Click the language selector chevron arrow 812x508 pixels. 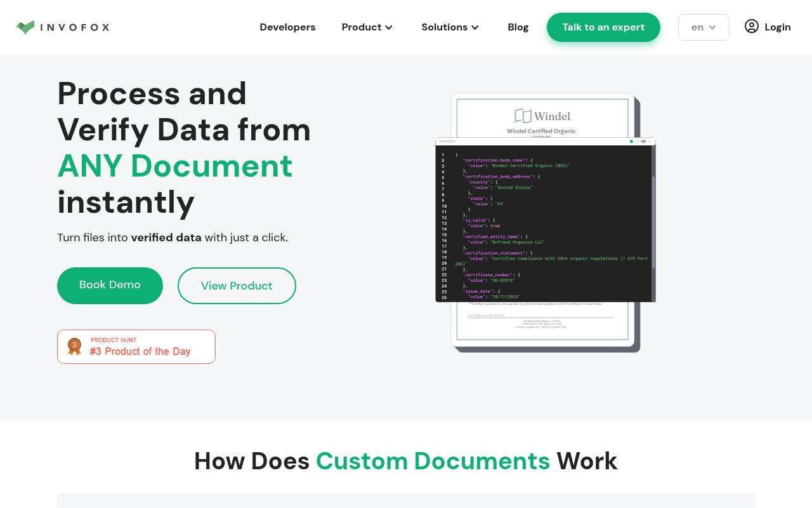click(x=712, y=27)
